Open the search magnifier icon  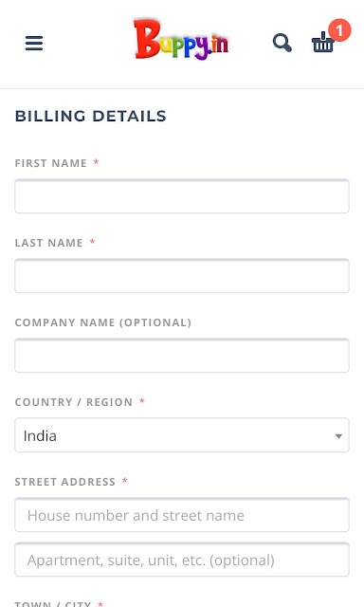(282, 43)
